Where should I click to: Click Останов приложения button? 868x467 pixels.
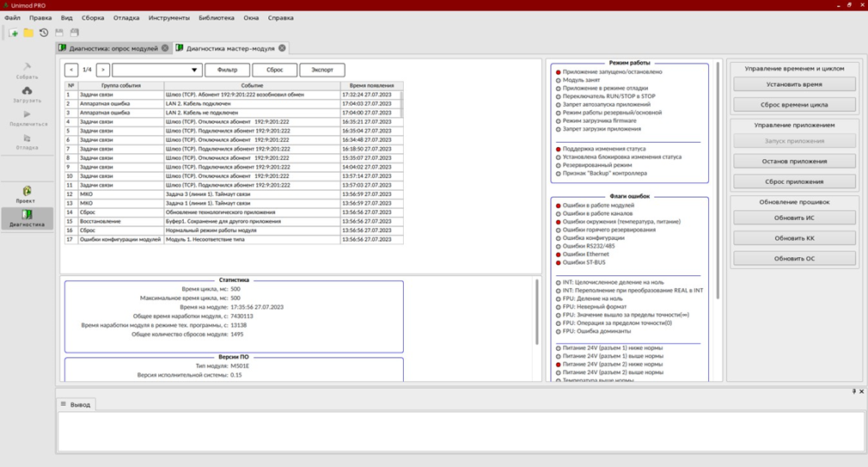tap(794, 161)
